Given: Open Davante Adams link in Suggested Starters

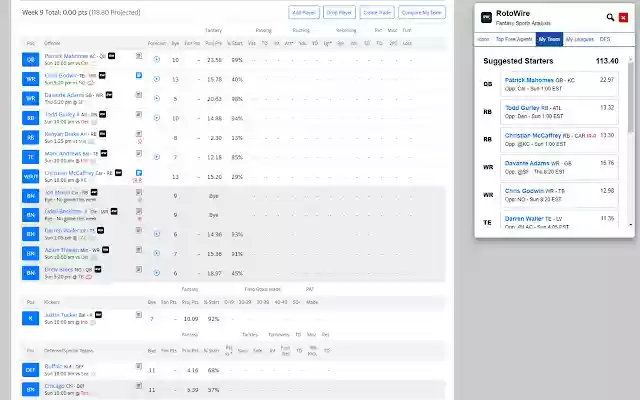Looking at the screenshot, I should click(x=527, y=163).
